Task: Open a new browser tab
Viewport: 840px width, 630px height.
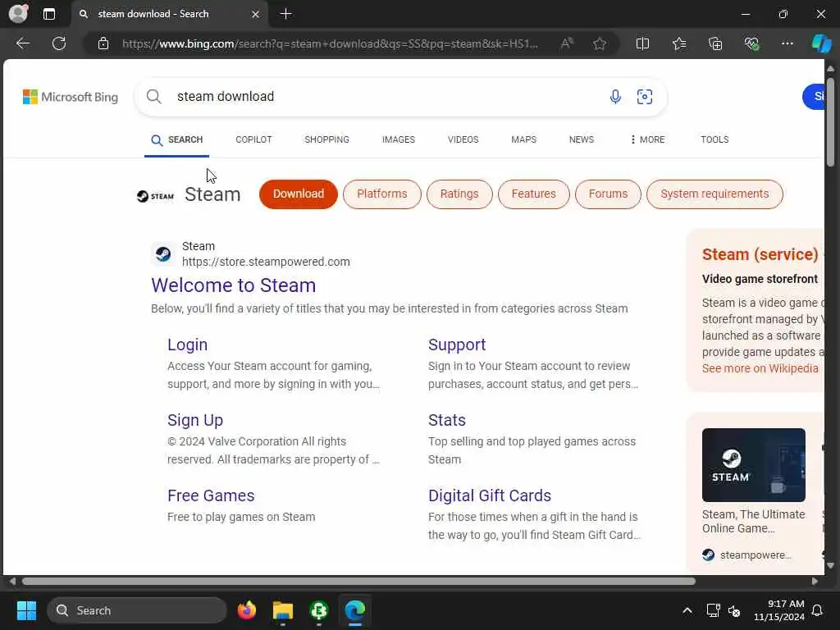Action: [286, 14]
